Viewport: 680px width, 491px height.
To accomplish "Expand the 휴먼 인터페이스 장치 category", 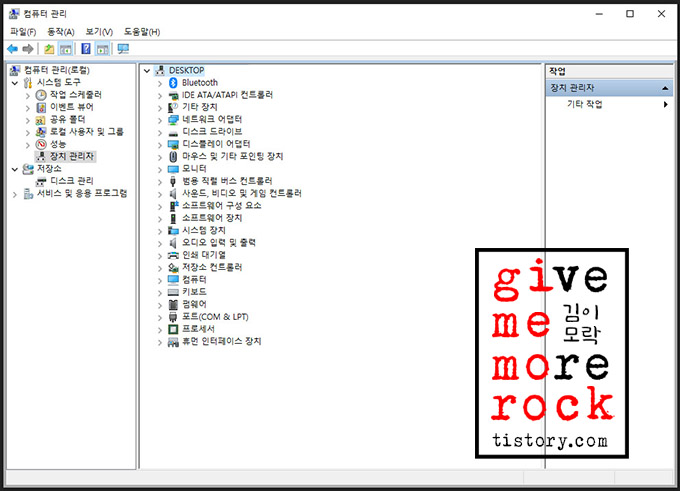I will click(160, 343).
